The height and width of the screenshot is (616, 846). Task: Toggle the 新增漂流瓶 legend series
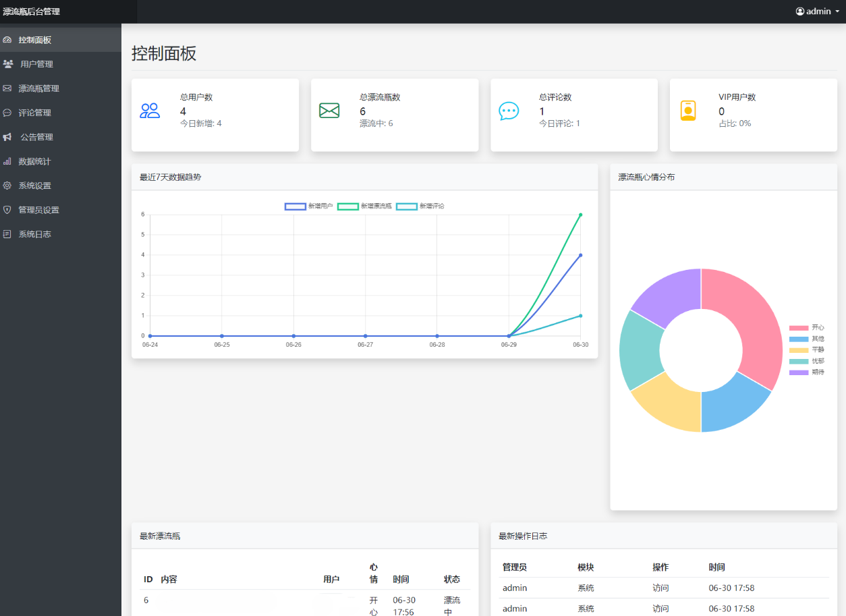pyautogui.click(x=347, y=206)
